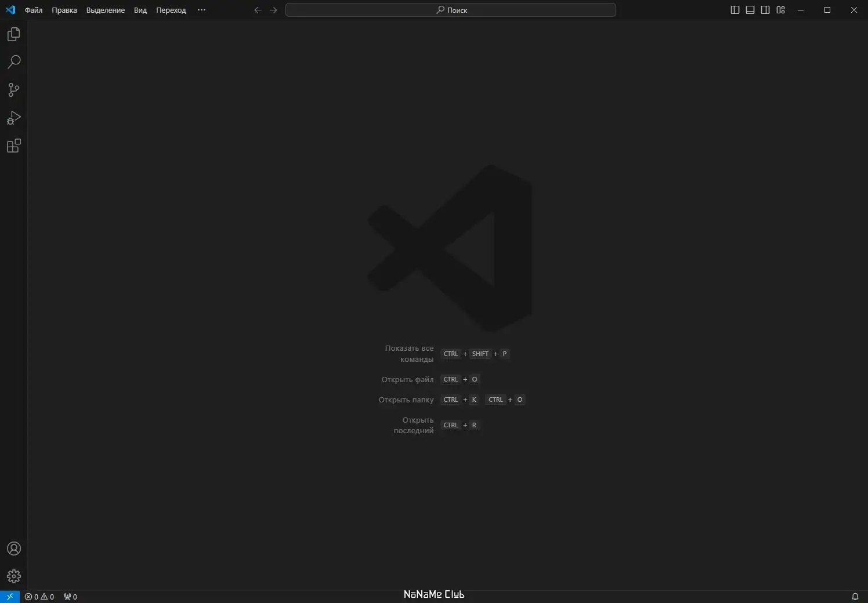The height and width of the screenshot is (603, 868).
Task: Click the Показать все команды label
Action: 409,354
